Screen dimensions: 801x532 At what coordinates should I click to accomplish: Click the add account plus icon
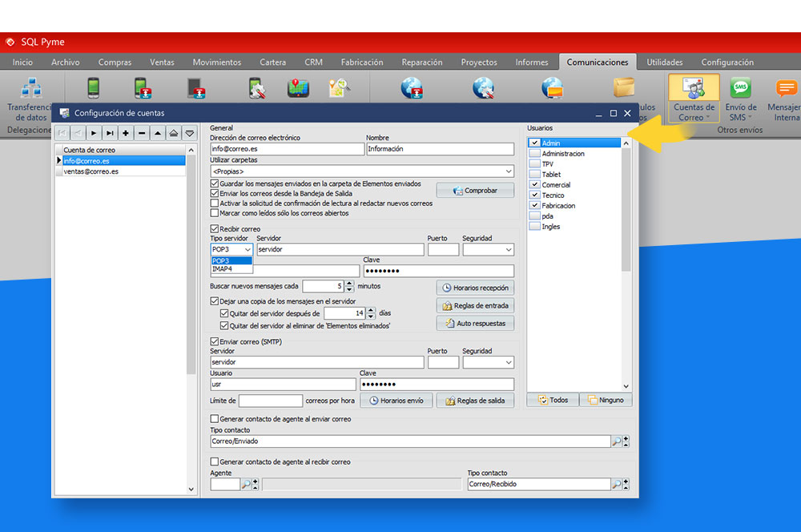point(126,133)
